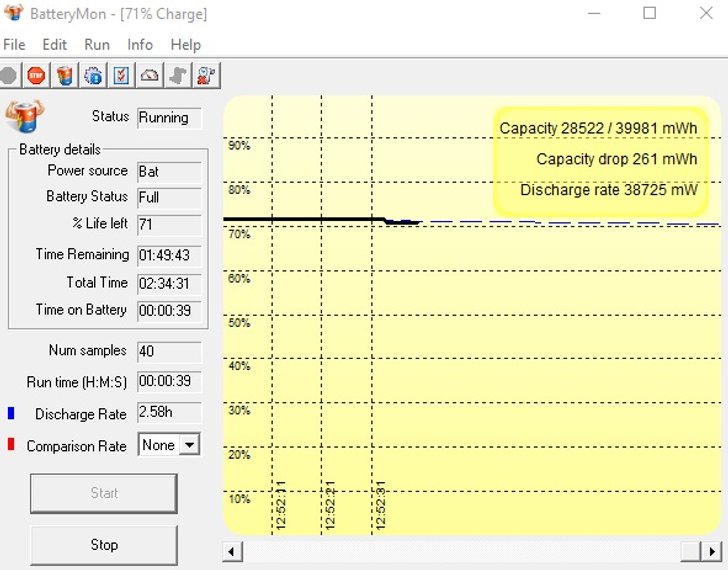This screenshot has width=728, height=570.
Task: Open the Run menu
Action: (x=97, y=45)
